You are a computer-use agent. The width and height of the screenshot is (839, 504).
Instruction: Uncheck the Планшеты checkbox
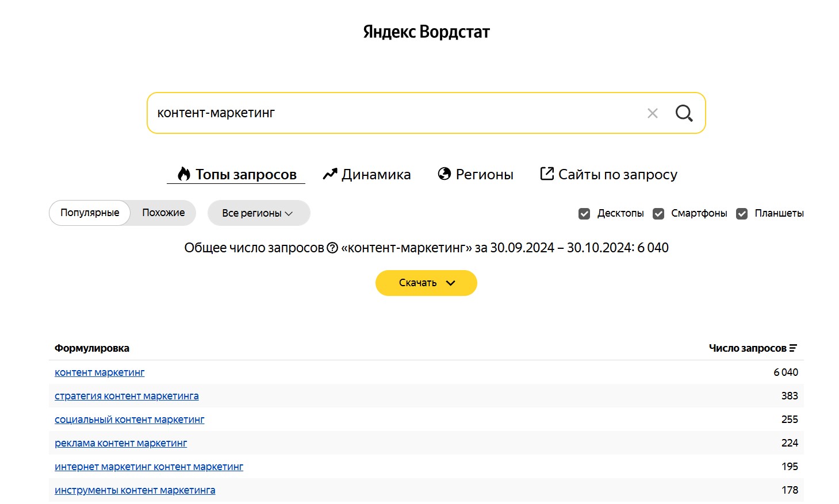tap(742, 214)
